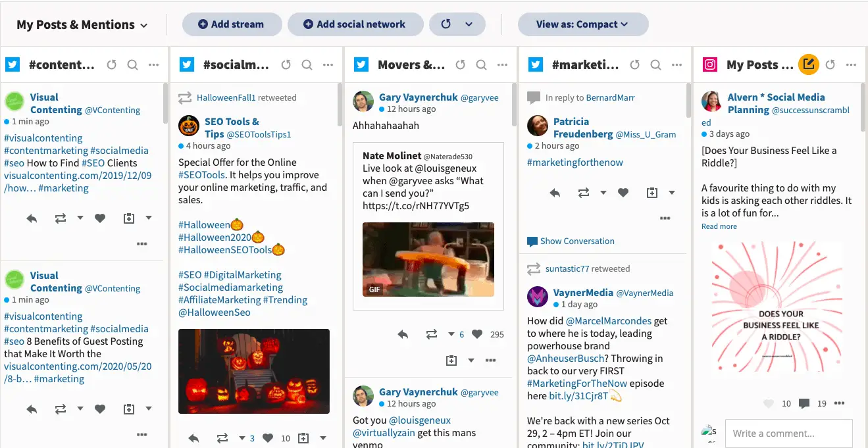Open more actions on Gary's Ahhahahaahah tweet

click(x=491, y=361)
